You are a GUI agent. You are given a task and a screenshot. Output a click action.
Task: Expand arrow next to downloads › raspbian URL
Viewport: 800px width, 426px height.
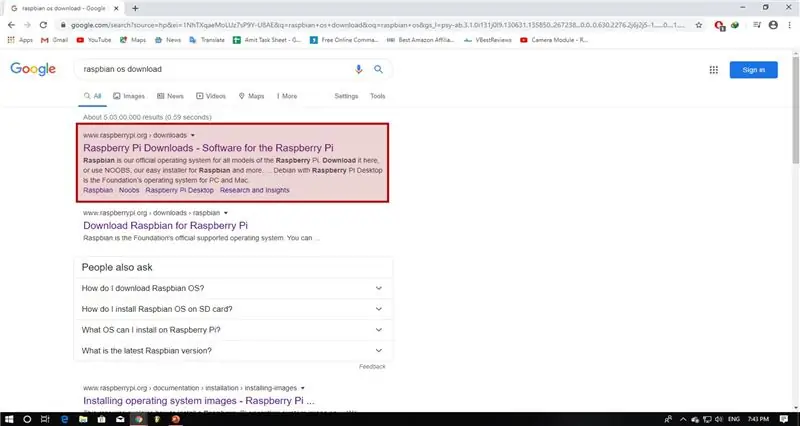[x=226, y=213]
